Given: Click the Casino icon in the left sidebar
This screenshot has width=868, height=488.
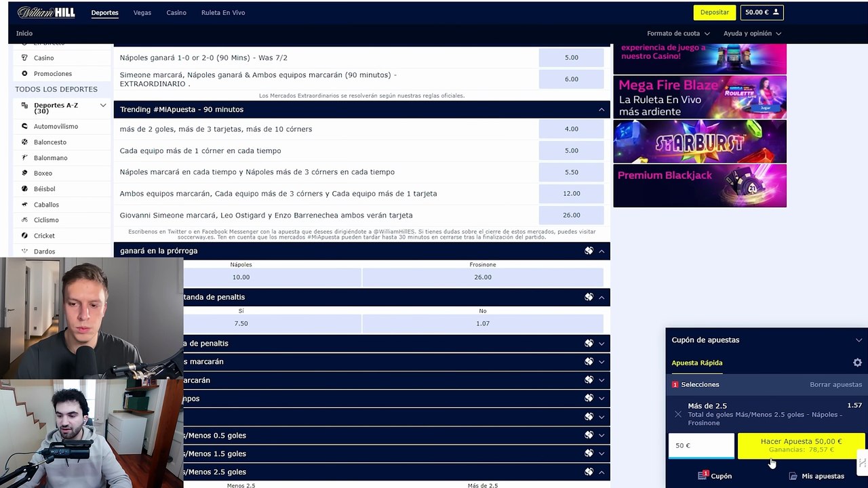Looking at the screenshot, I should click(25, 58).
